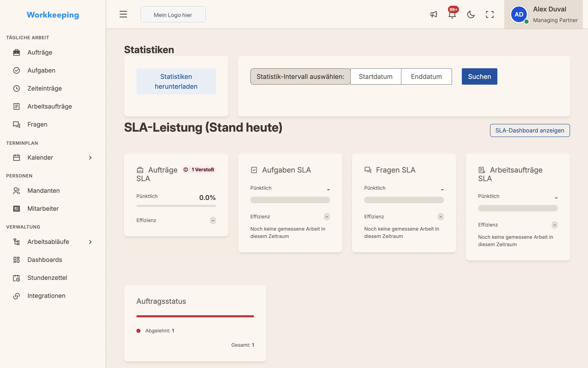This screenshot has width=588, height=368.
Task: Open notifications bell with 99+ badge
Action: pos(452,14)
